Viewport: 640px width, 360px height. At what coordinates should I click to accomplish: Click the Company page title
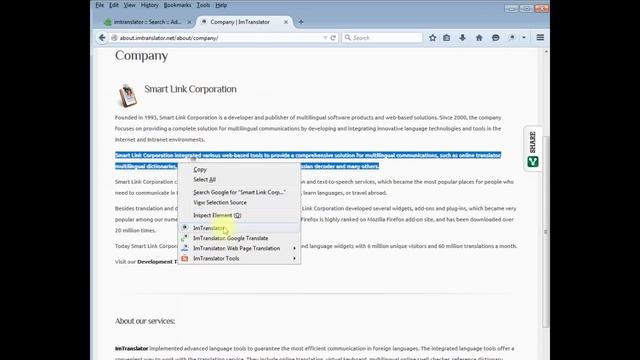coord(141,56)
